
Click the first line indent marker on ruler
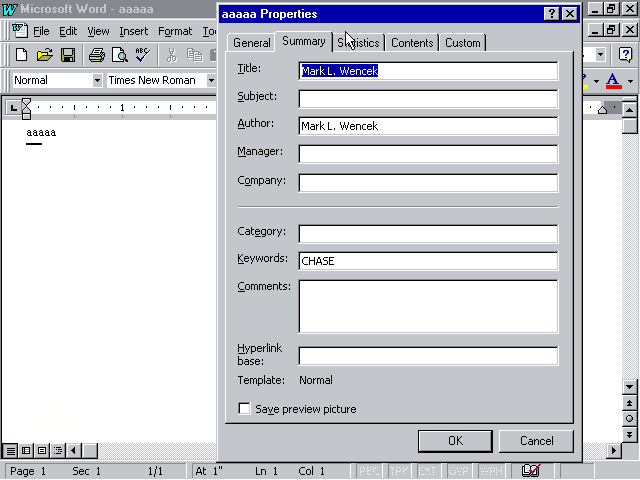click(26, 103)
